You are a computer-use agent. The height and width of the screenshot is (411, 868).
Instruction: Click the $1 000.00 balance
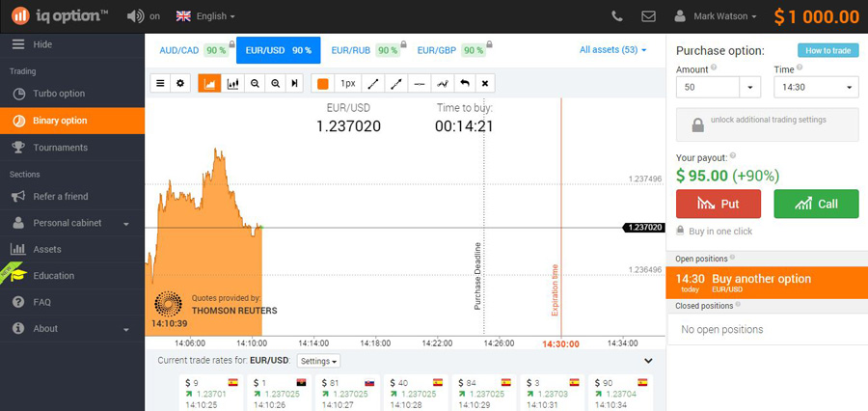point(817,16)
